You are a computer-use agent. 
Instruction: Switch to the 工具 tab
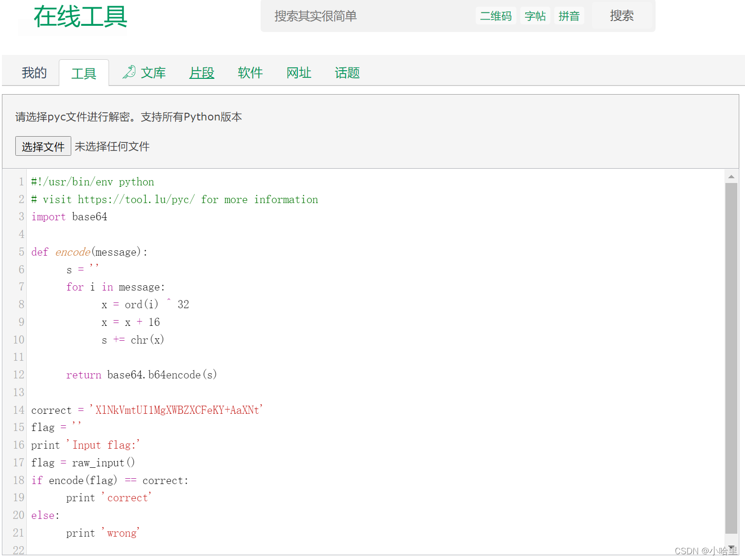[84, 73]
